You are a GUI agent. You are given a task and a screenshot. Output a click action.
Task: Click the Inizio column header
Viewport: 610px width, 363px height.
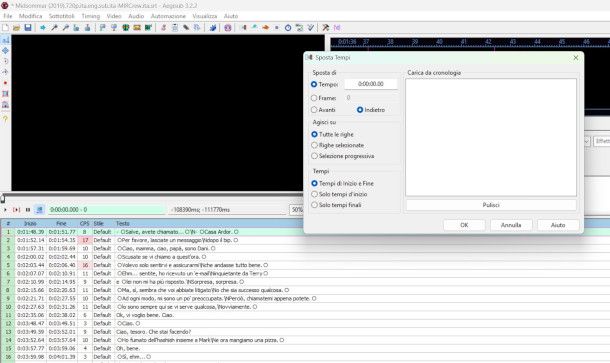(x=30, y=223)
